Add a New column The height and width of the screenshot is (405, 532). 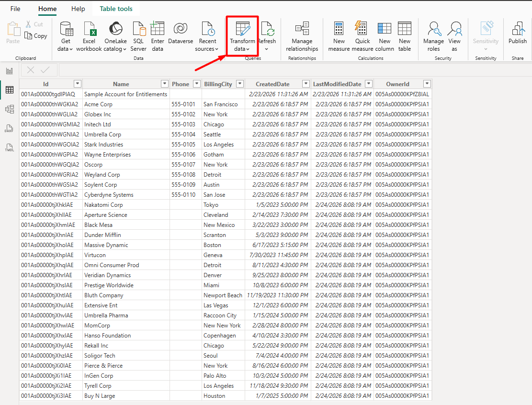[385, 29]
